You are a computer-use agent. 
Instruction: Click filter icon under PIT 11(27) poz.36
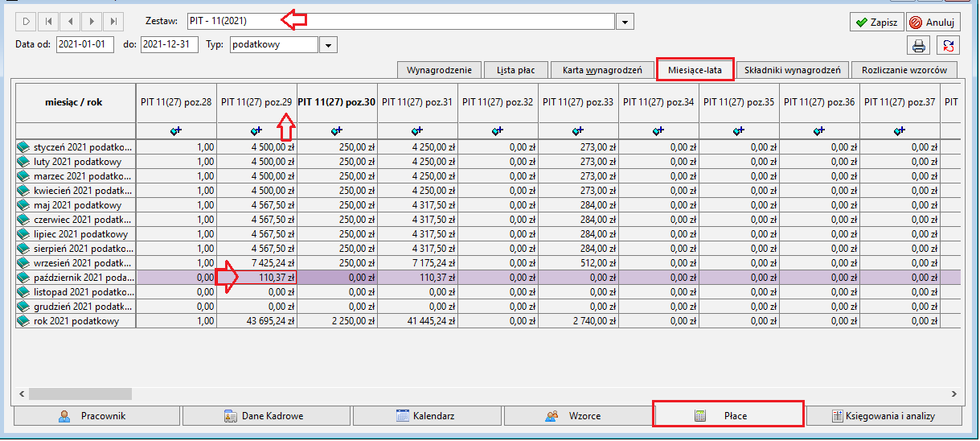(x=819, y=130)
